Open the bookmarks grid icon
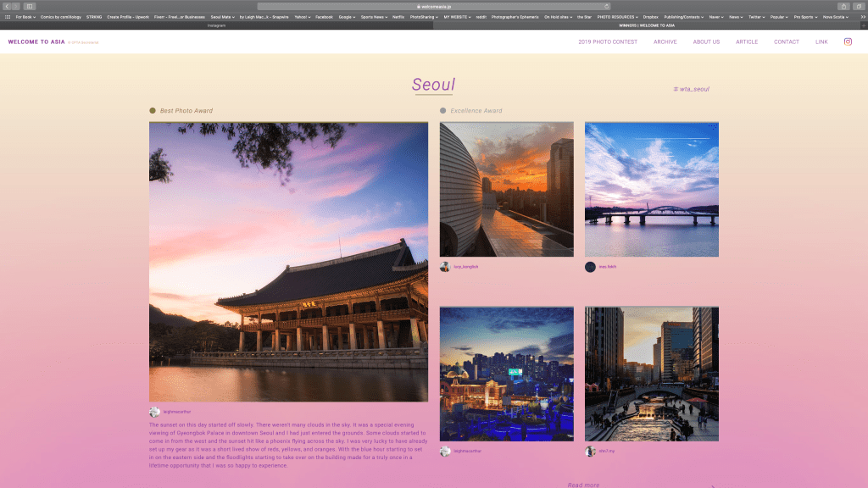Viewport: 868px width, 488px height. (x=8, y=16)
